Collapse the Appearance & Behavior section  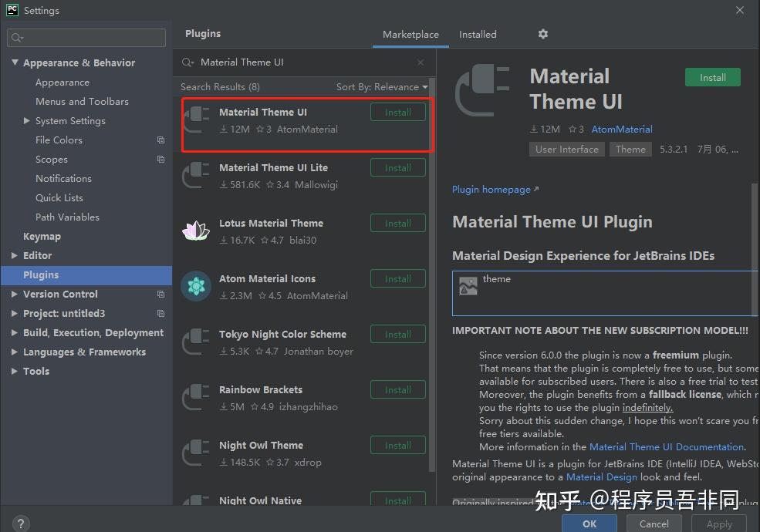click(x=15, y=62)
